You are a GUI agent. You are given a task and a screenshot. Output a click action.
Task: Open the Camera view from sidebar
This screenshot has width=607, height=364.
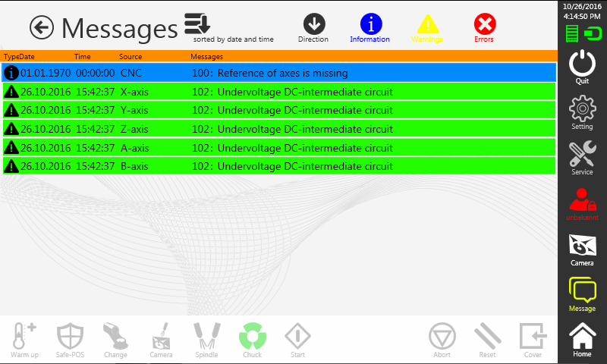(x=582, y=248)
